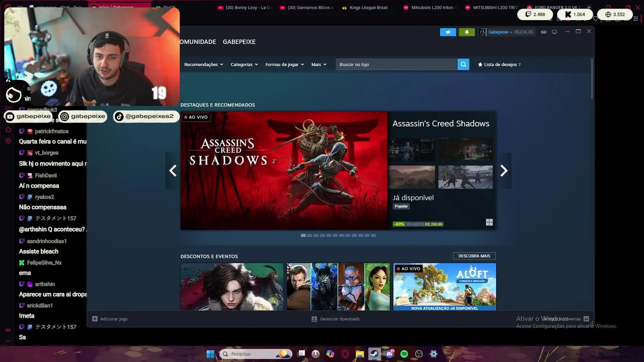Open the COMUNIDADE menu
Image resolution: width=644 pixels, height=362 pixels.
[x=198, y=42]
